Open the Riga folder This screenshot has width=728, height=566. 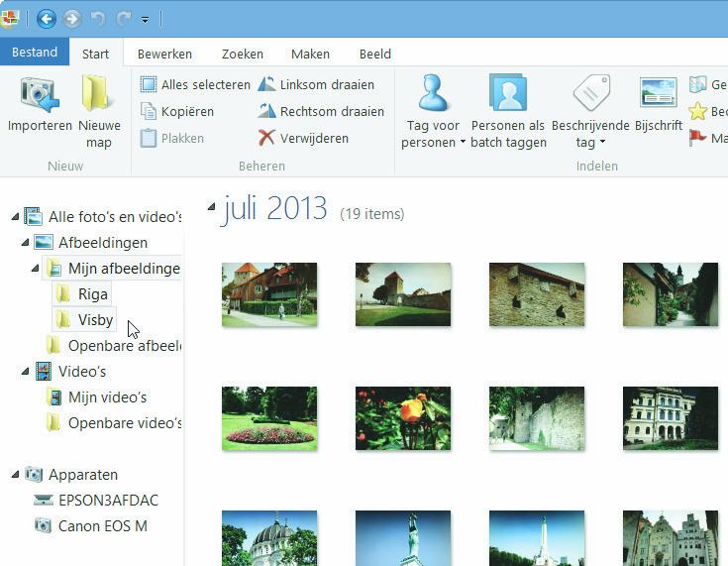[82, 294]
